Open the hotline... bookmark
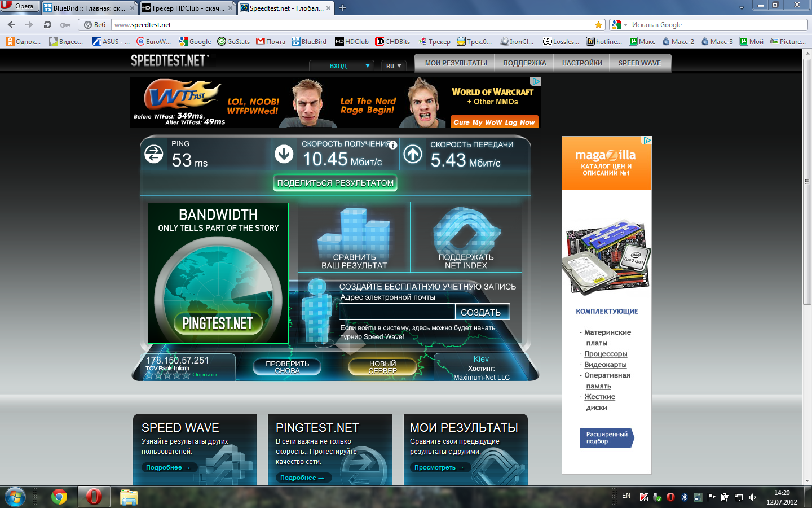 [604, 41]
